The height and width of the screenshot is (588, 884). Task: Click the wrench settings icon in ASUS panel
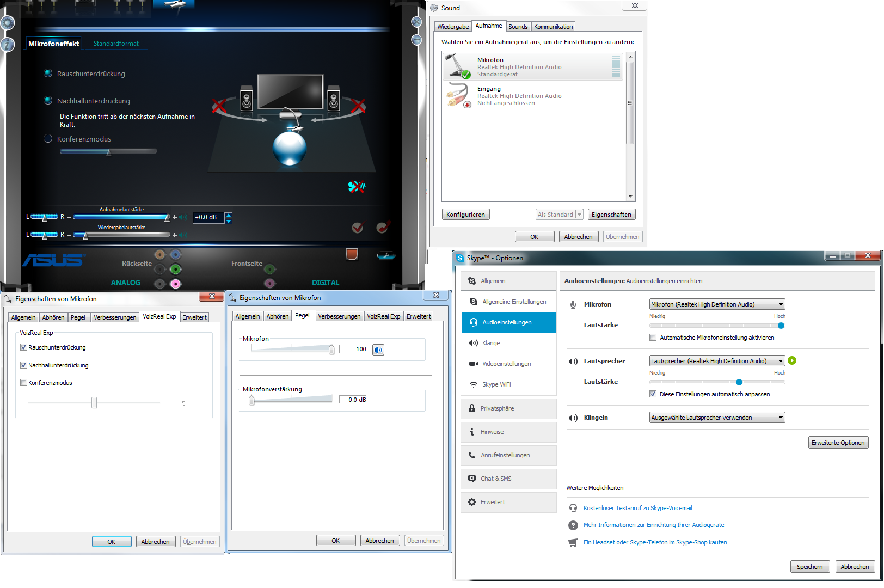pos(386,255)
